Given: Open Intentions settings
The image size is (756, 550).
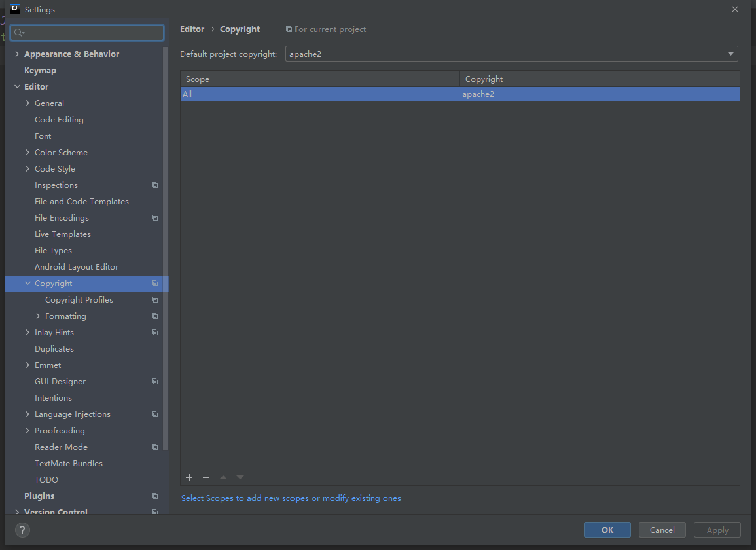Looking at the screenshot, I should pyautogui.click(x=53, y=397).
